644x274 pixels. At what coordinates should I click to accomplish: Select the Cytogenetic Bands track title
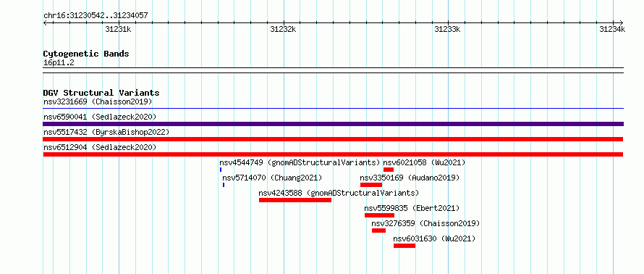click(86, 54)
